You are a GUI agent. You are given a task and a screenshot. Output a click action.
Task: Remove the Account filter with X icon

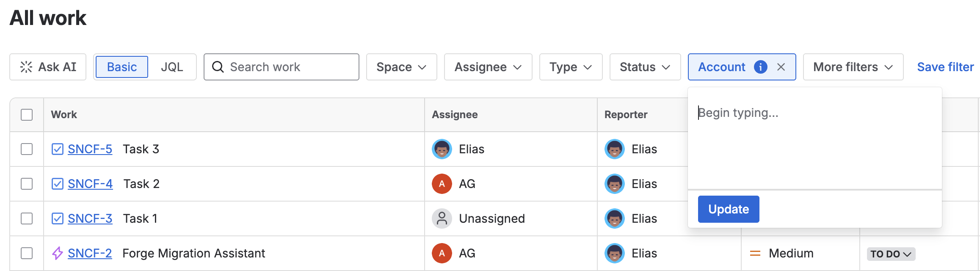pos(781,67)
